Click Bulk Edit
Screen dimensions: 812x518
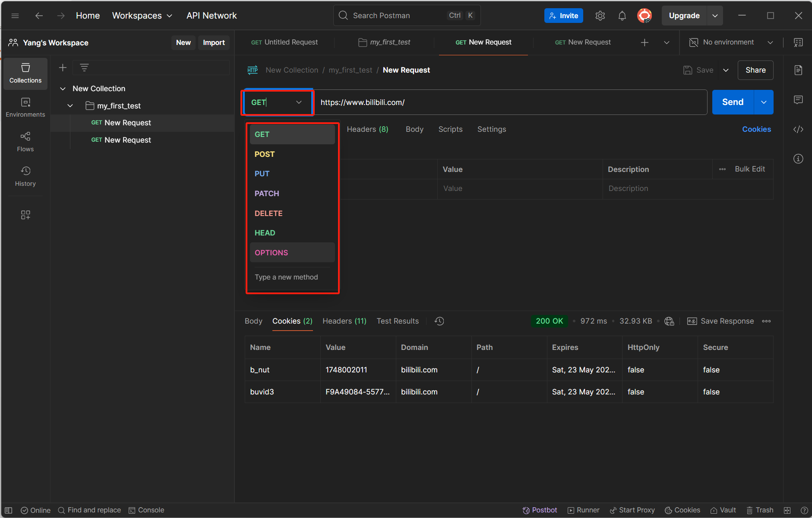pos(750,169)
